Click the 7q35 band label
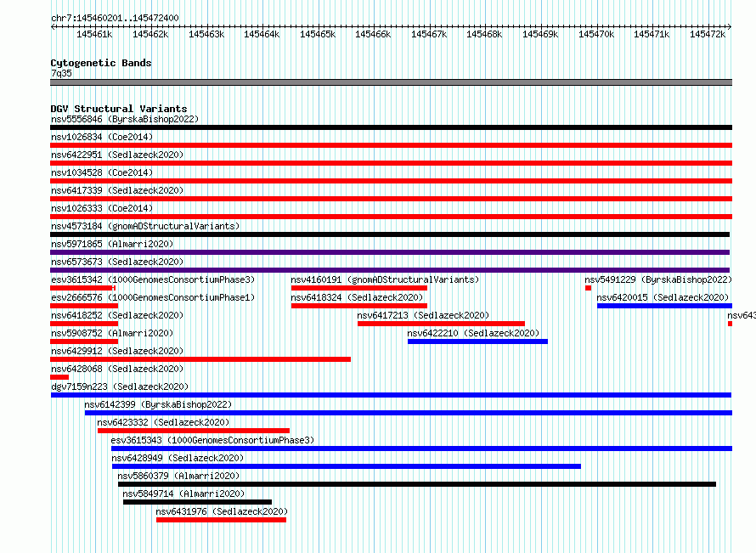Image resolution: width=756 pixels, height=553 pixels. pos(61,73)
